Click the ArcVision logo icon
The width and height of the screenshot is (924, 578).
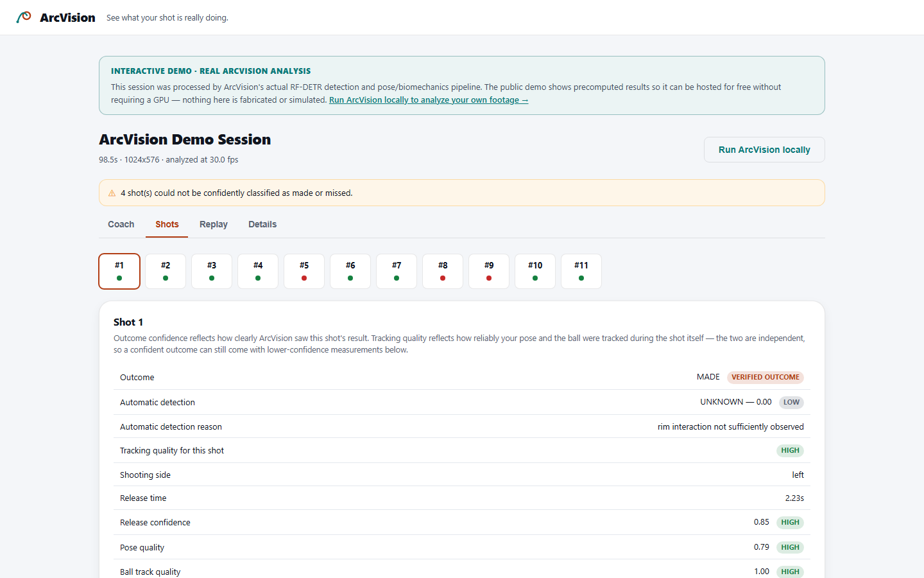pyautogui.click(x=24, y=17)
